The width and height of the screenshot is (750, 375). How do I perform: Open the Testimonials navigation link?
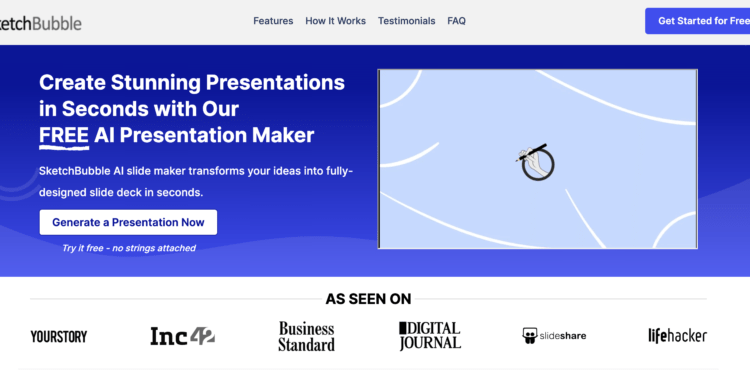click(407, 21)
